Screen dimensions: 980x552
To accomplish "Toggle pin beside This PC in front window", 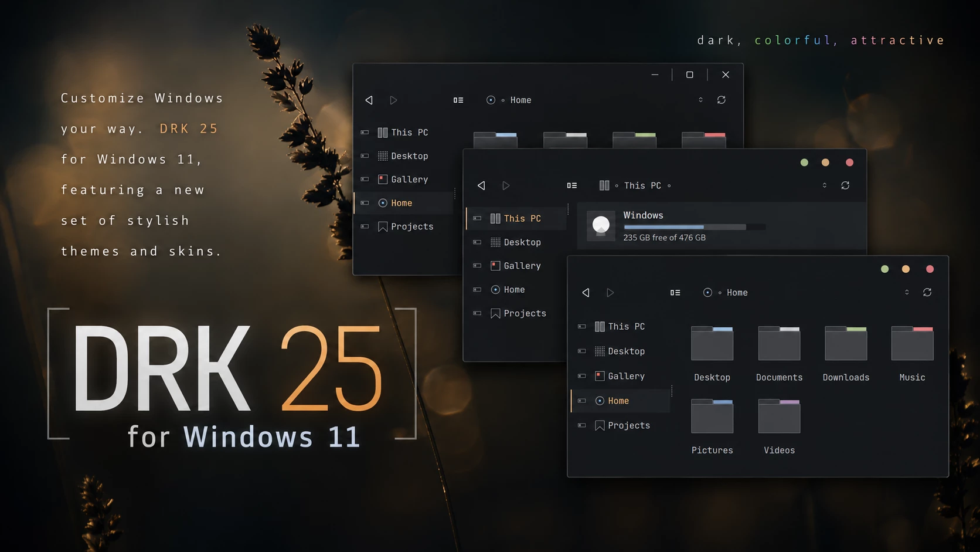I will click(581, 326).
